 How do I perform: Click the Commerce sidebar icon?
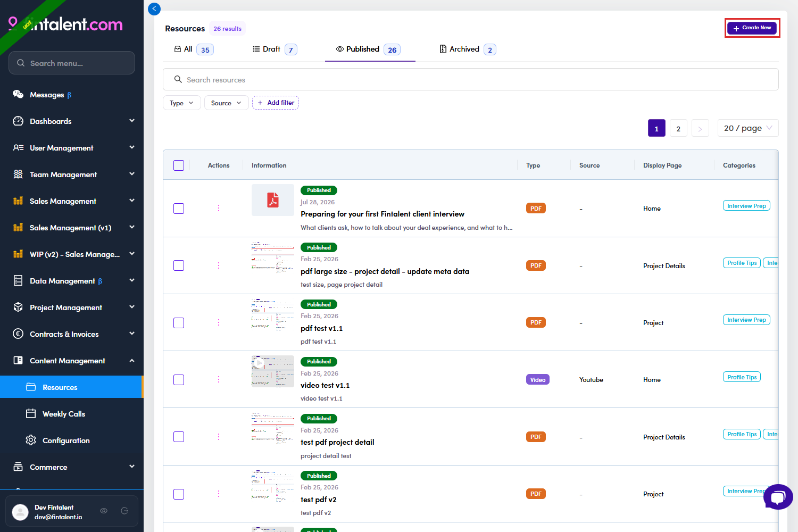coord(18,467)
